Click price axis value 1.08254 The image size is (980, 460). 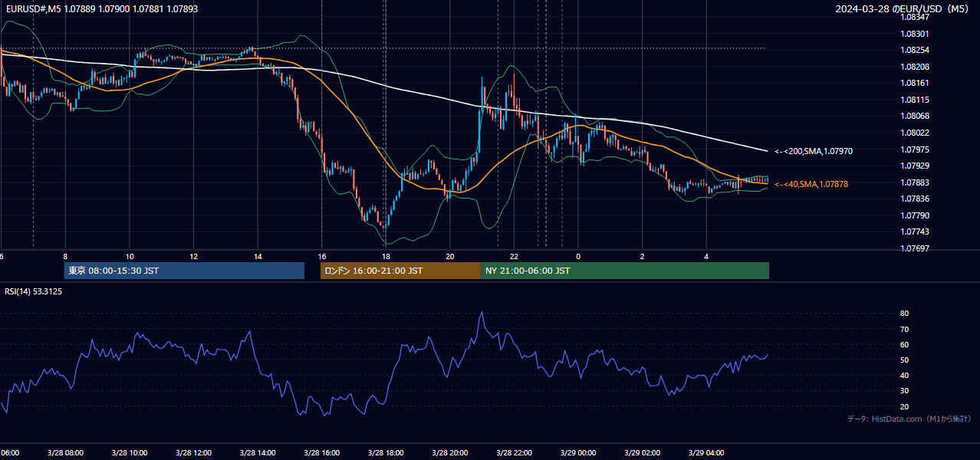(915, 50)
